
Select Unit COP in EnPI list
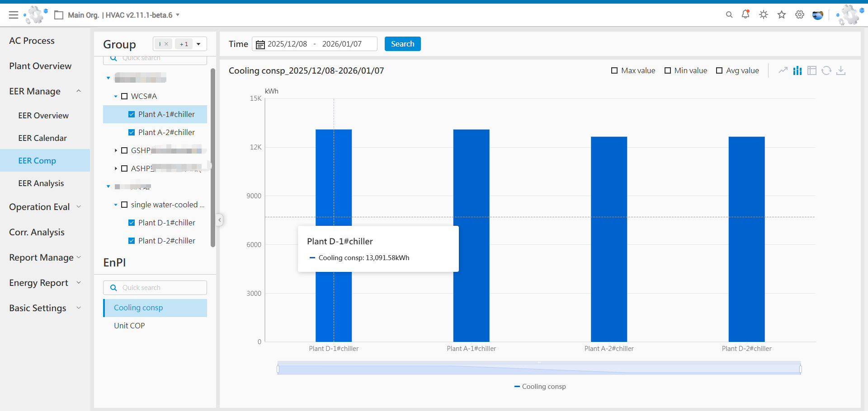[129, 326]
